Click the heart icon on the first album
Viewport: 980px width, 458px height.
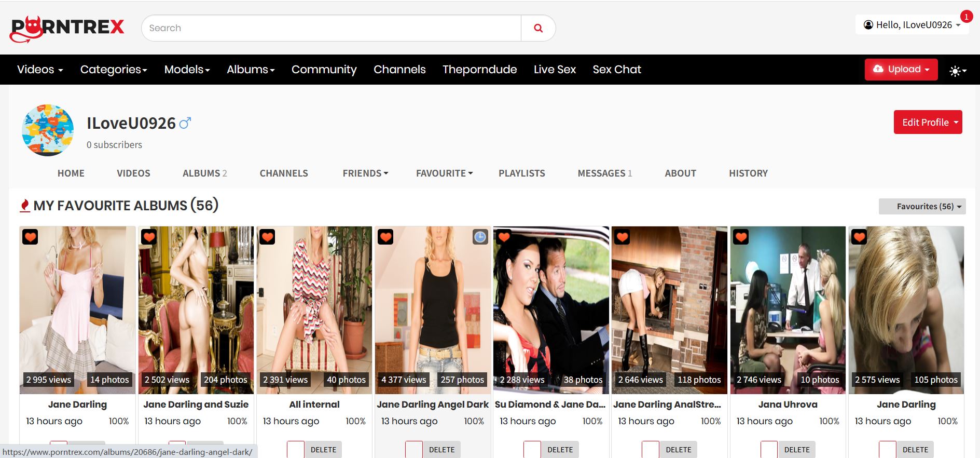pyautogui.click(x=30, y=237)
